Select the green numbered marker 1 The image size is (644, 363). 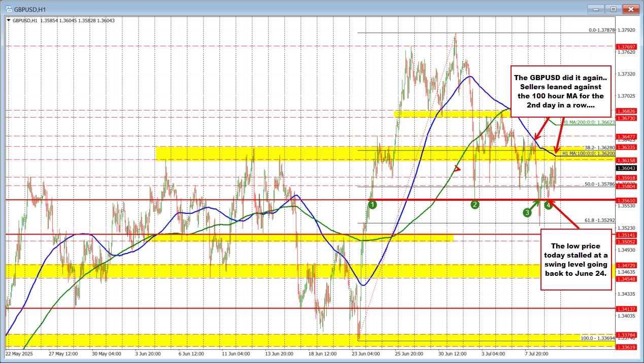tap(373, 204)
